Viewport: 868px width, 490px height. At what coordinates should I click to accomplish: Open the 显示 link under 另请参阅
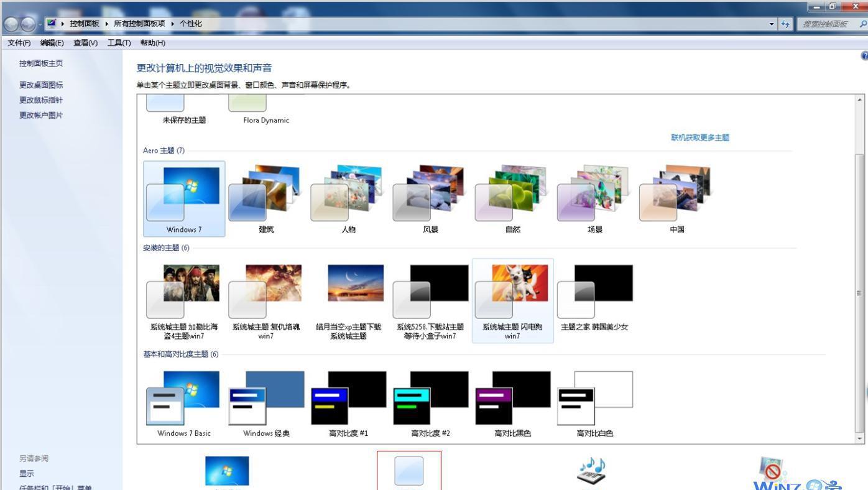[x=27, y=474]
